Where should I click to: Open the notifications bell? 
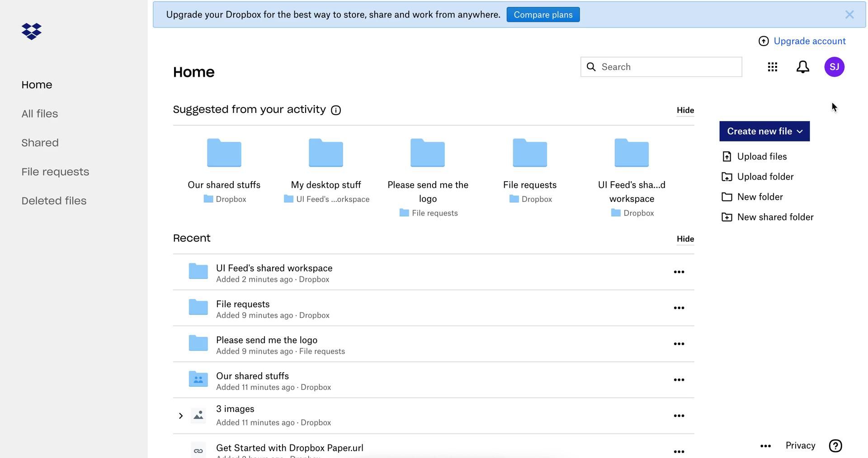pos(802,67)
